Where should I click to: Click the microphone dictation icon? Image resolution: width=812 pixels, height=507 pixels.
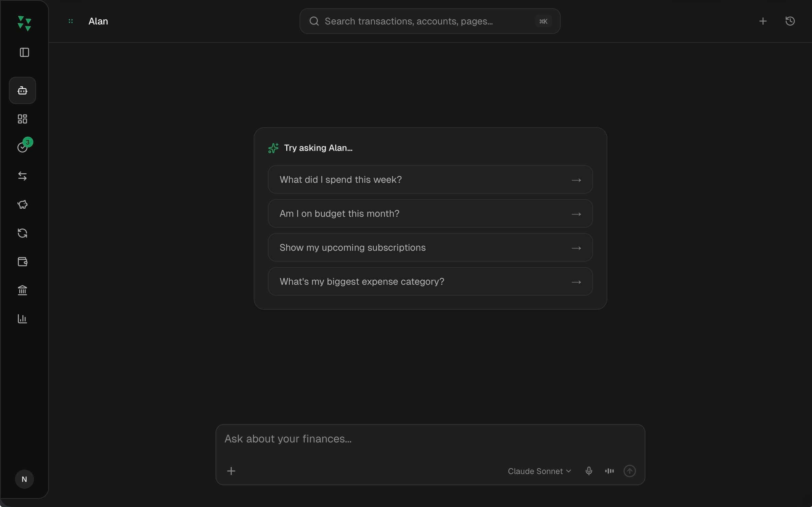589,471
